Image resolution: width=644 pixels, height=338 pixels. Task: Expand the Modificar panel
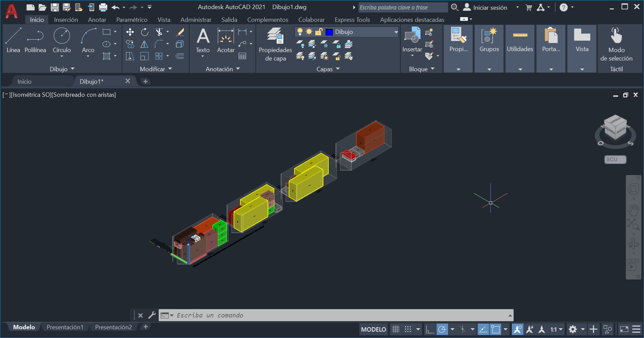tap(156, 69)
